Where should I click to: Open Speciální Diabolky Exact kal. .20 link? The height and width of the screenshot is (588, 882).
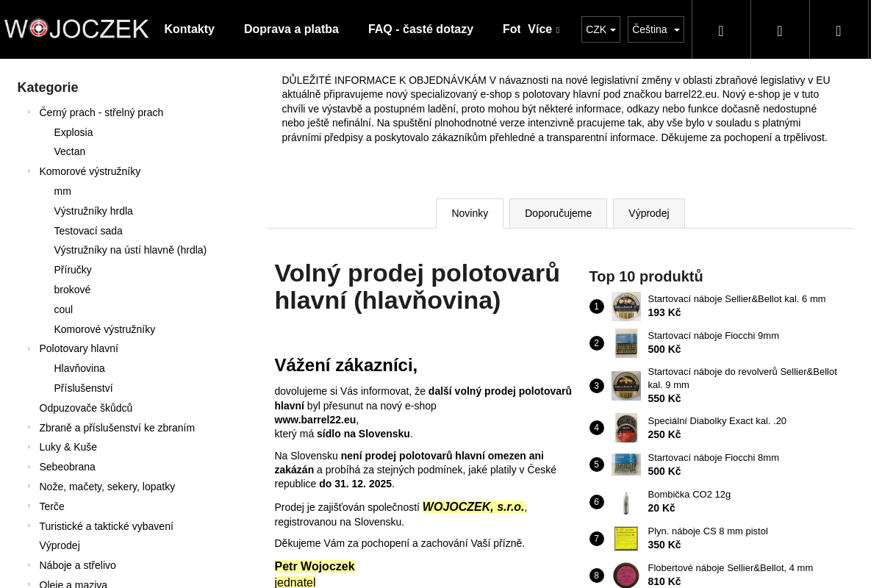click(717, 420)
